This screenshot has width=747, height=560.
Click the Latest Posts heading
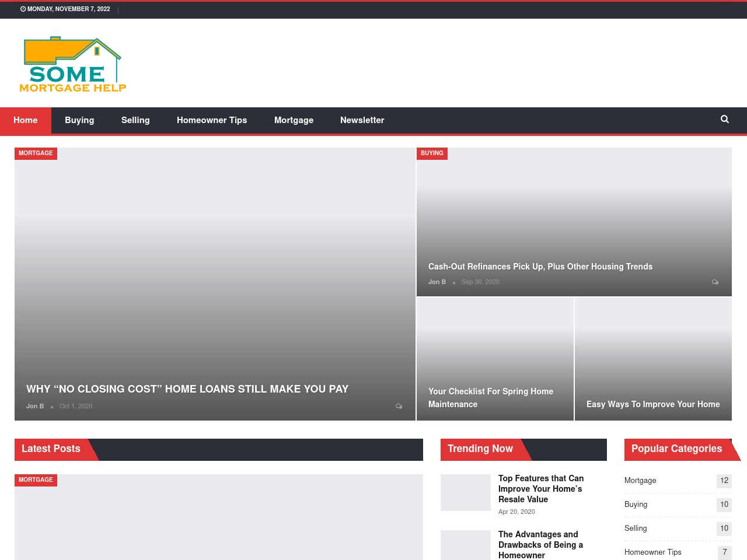[51, 449]
